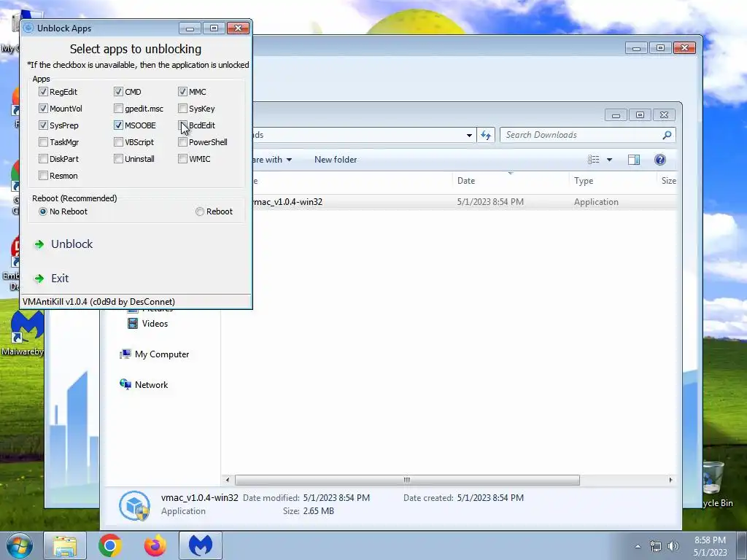Select the No Reboot radio button
Screen dimensions: 747x560
pyautogui.click(x=43, y=211)
